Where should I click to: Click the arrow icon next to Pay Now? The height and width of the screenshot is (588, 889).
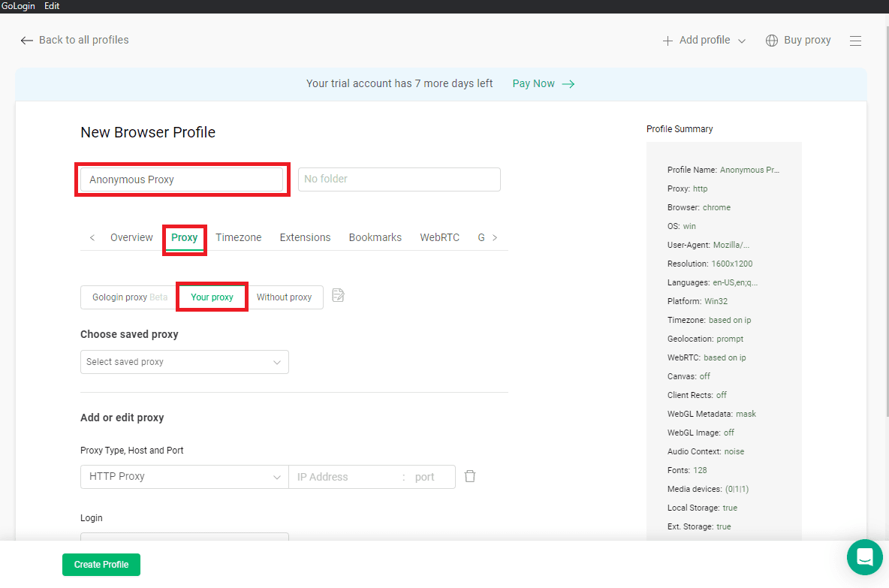pos(568,83)
